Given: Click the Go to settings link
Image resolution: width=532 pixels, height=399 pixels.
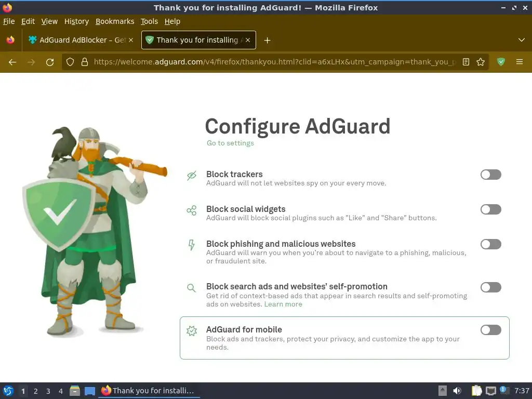Looking at the screenshot, I should 230,143.
